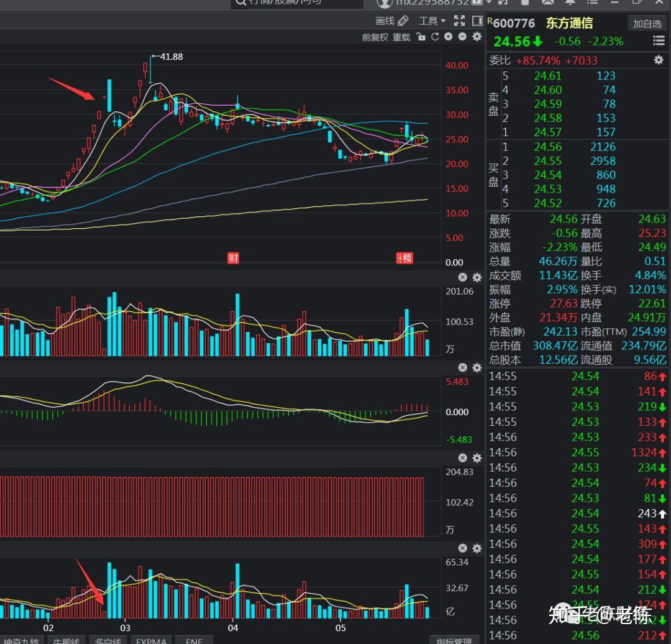The image size is (671, 644).
Task: Open the 委比 order book settings gear
Action: (x=659, y=60)
